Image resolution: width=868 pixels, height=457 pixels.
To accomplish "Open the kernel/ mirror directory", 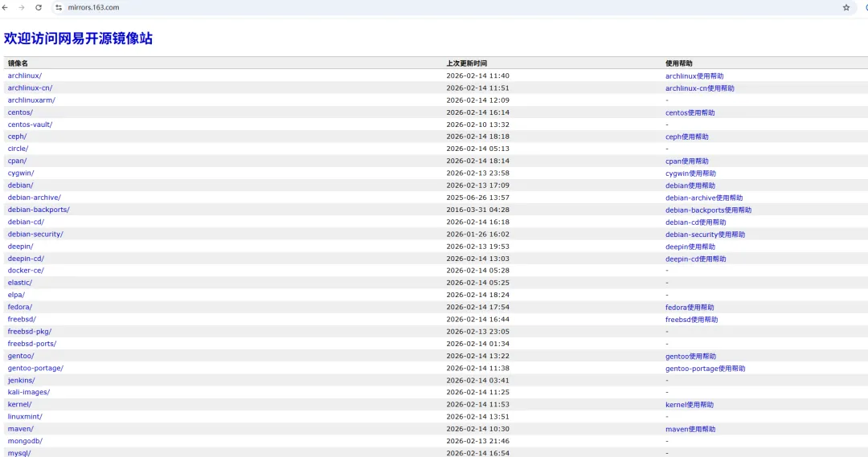I will click(x=20, y=405).
